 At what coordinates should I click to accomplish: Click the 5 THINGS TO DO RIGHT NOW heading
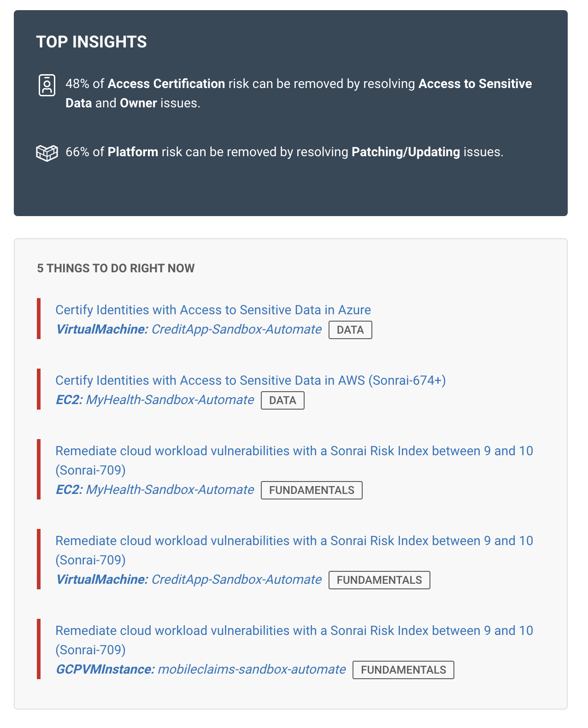[116, 268]
